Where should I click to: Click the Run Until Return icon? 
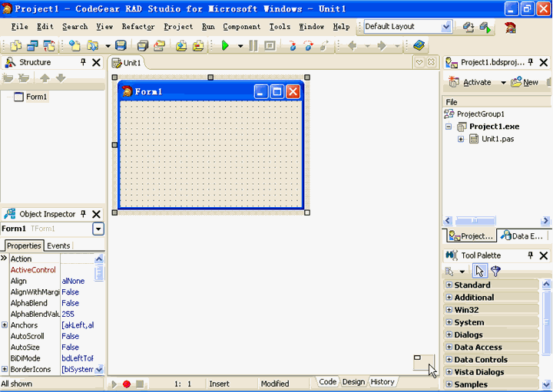[x=324, y=45]
